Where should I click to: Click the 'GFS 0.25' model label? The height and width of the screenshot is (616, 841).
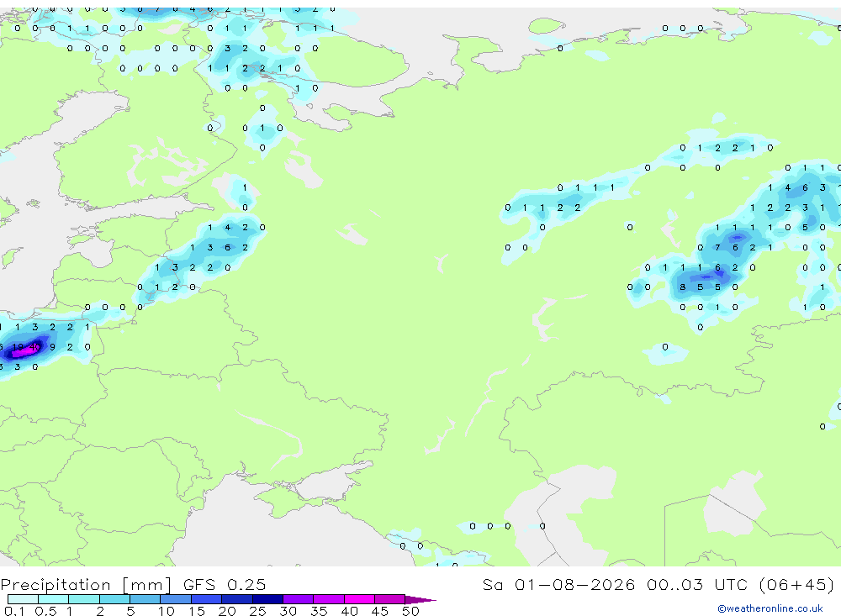(225, 584)
